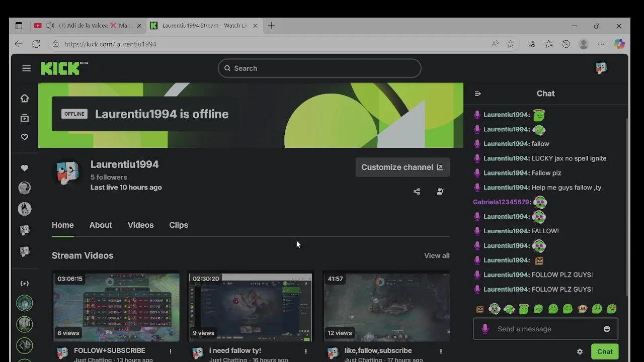Click the chat scrollbar
This screenshot has width=644, height=362.
[x=626, y=206]
